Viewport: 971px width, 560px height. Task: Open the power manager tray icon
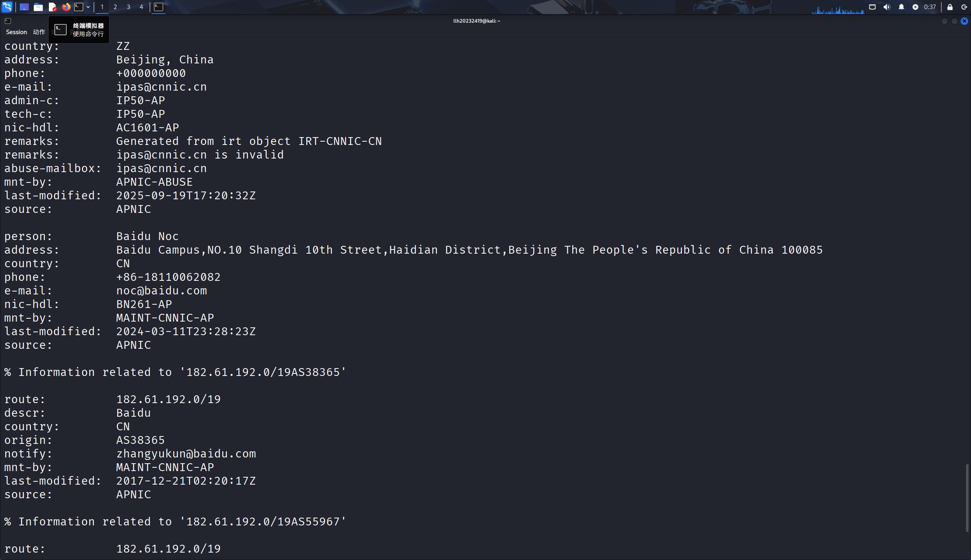pos(916,7)
